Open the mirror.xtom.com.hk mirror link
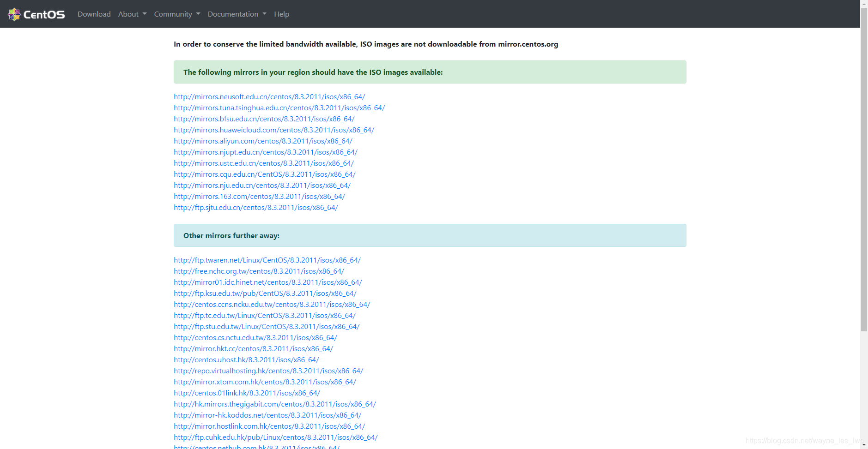This screenshot has width=868, height=449. [x=265, y=382]
